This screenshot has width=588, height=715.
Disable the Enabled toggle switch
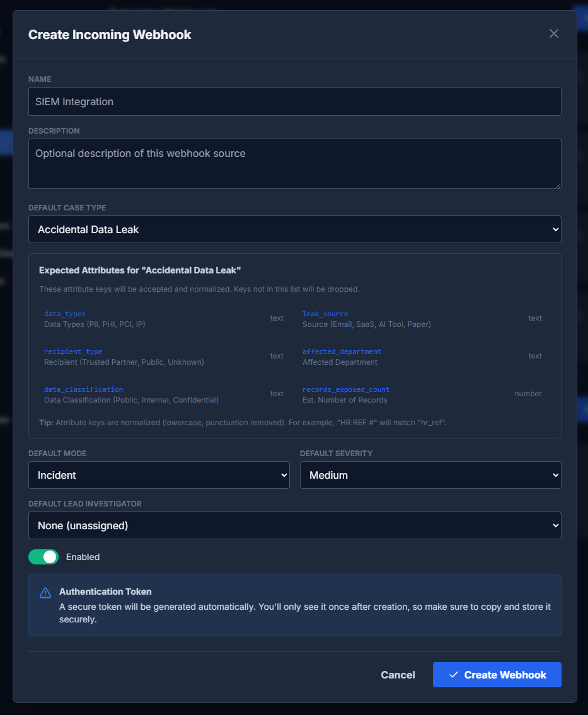click(x=43, y=557)
